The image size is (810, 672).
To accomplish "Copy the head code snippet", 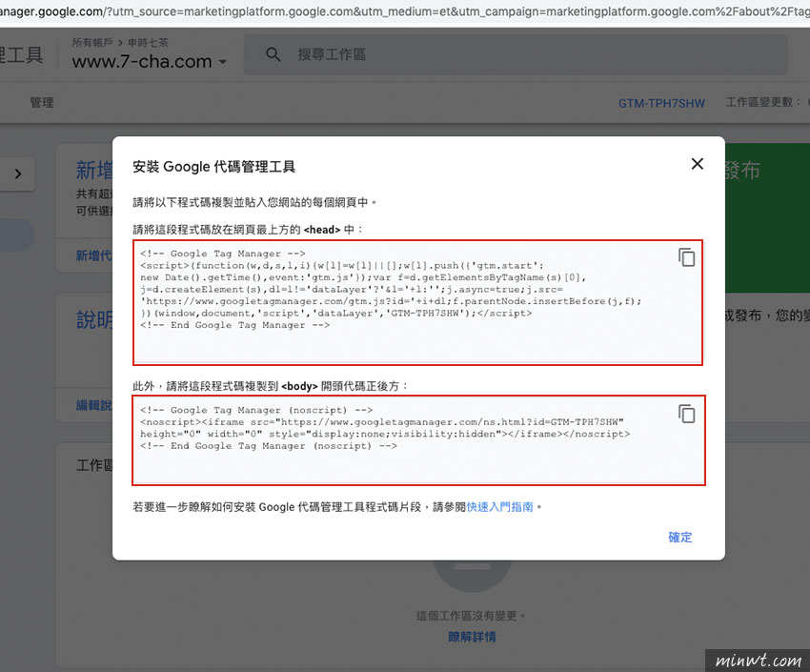I will [x=686, y=257].
